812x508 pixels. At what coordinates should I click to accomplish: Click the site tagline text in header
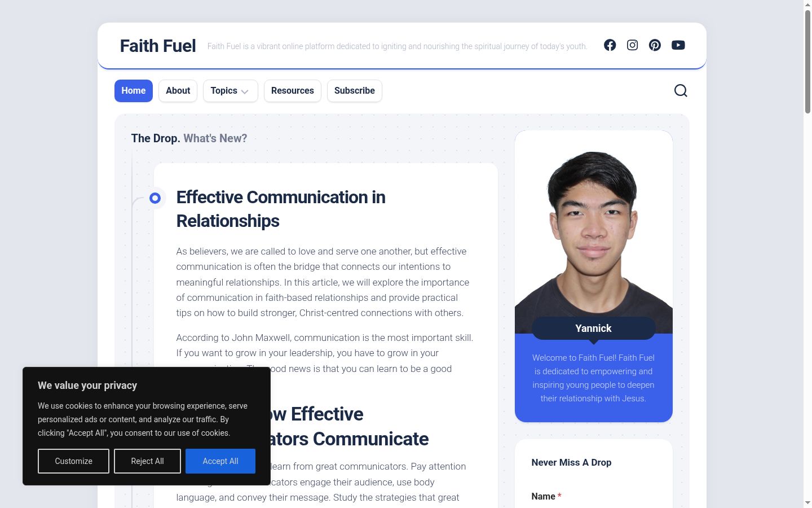click(x=397, y=46)
